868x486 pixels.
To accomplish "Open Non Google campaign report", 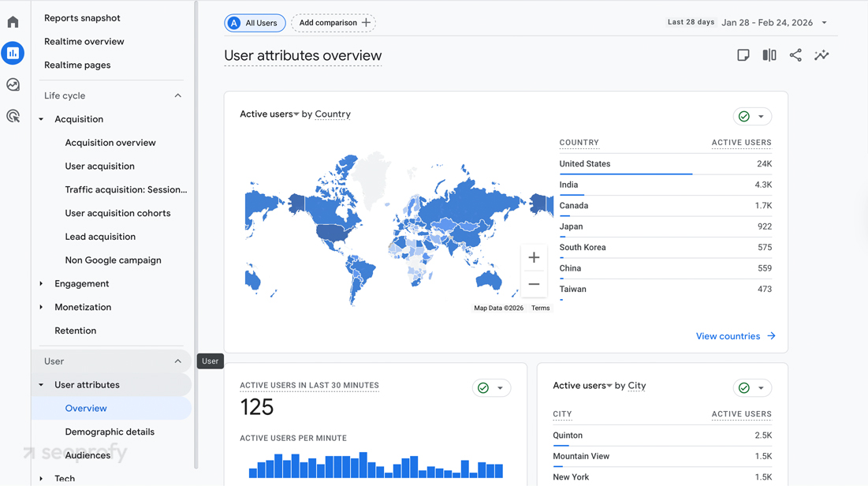I will 113,260.
